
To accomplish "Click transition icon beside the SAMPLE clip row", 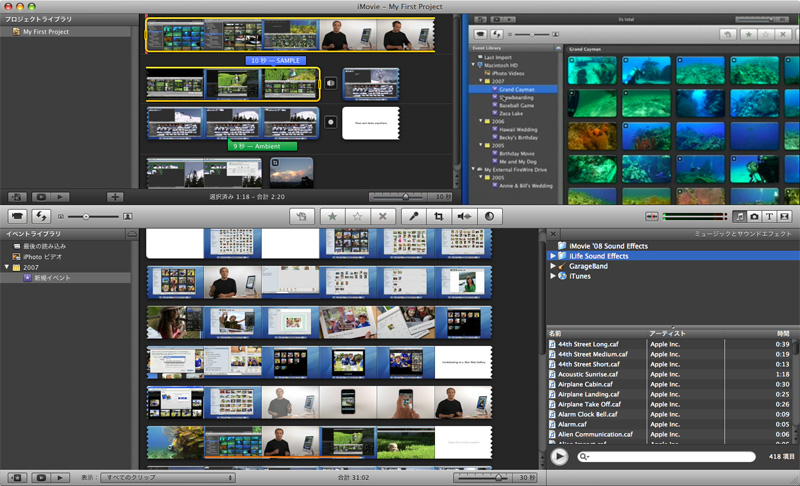I will point(331,83).
